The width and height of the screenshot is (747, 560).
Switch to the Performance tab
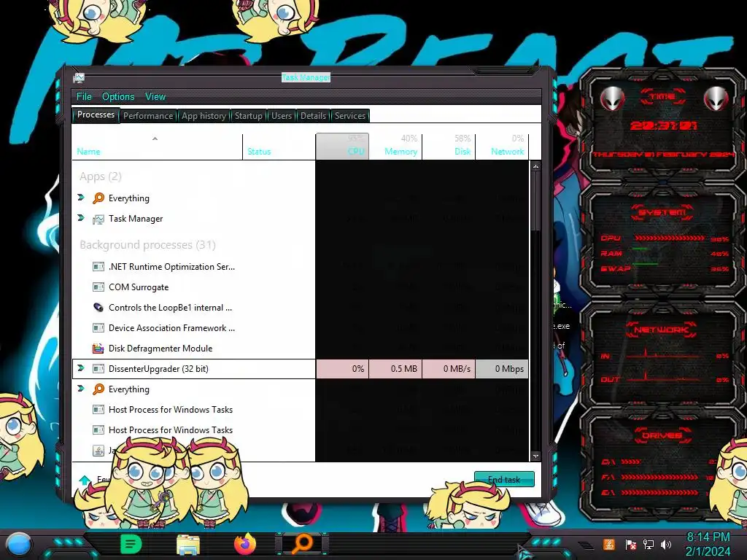(148, 116)
